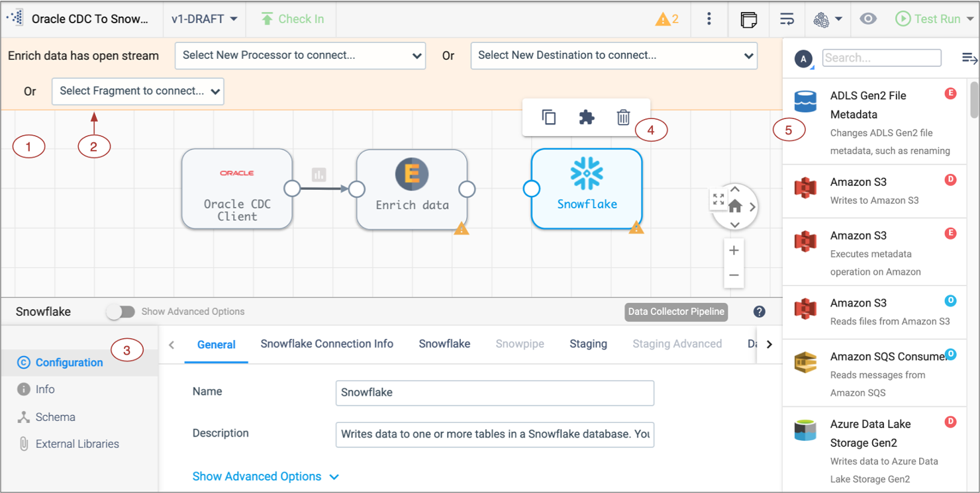980x493 pixels.
Task: Click the Name input field
Action: (x=495, y=392)
